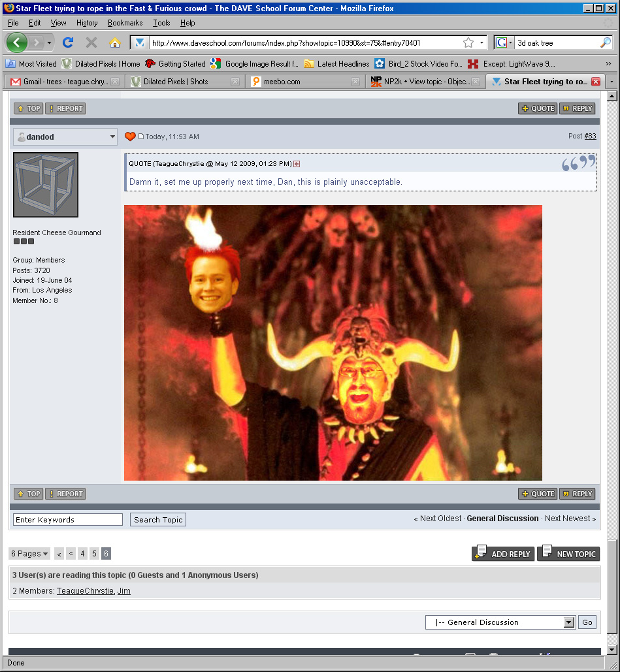This screenshot has width=620, height=672.
Task: Show more bookmarks with the chevron
Action: click(608, 64)
